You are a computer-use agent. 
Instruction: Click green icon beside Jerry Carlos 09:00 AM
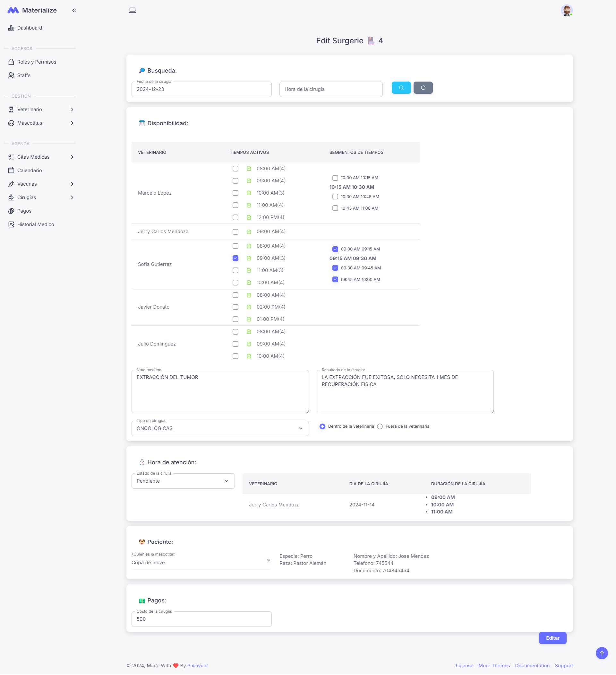pyautogui.click(x=249, y=232)
